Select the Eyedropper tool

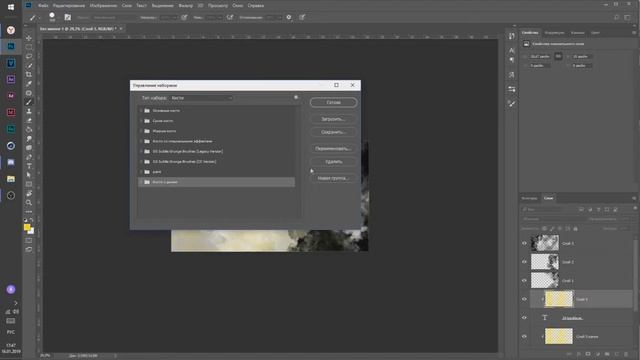[29, 84]
